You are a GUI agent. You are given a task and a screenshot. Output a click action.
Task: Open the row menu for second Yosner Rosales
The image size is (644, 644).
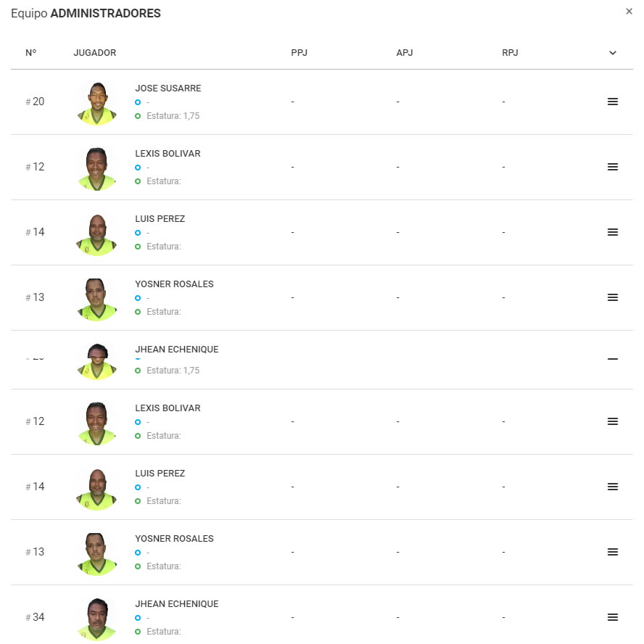point(612,552)
